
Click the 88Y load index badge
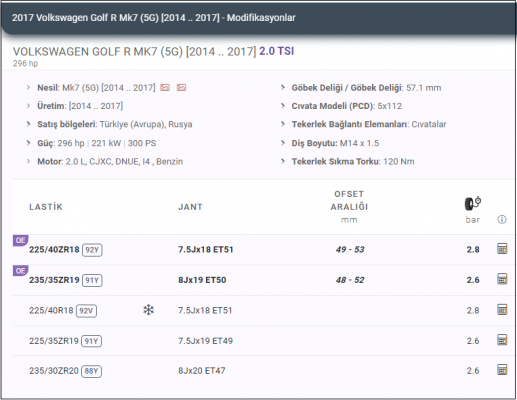[x=92, y=371]
